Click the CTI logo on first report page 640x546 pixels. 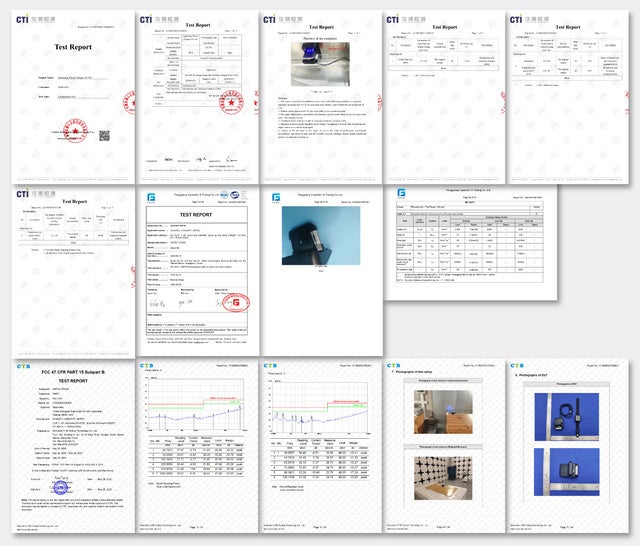coord(23,19)
